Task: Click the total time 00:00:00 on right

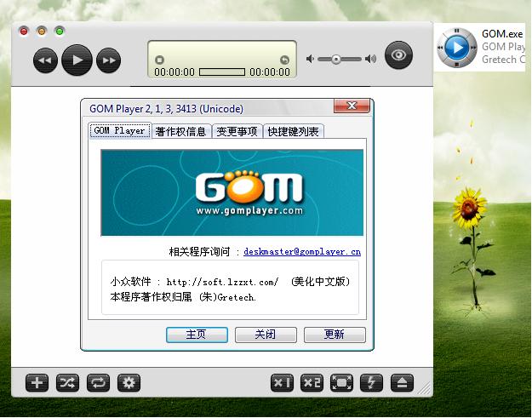Action: 270,72
